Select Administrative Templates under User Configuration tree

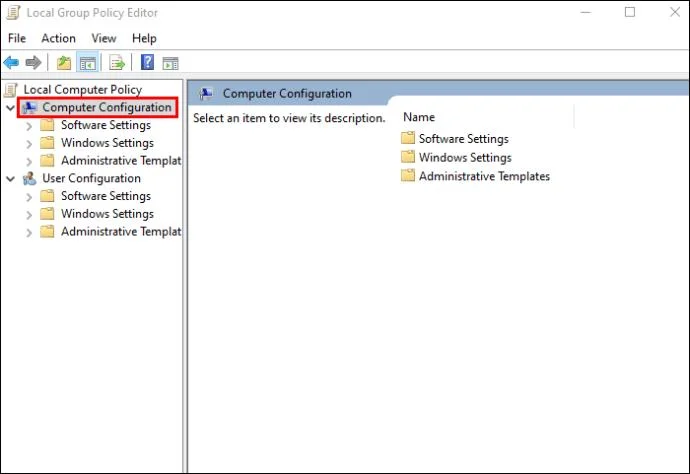pos(121,231)
